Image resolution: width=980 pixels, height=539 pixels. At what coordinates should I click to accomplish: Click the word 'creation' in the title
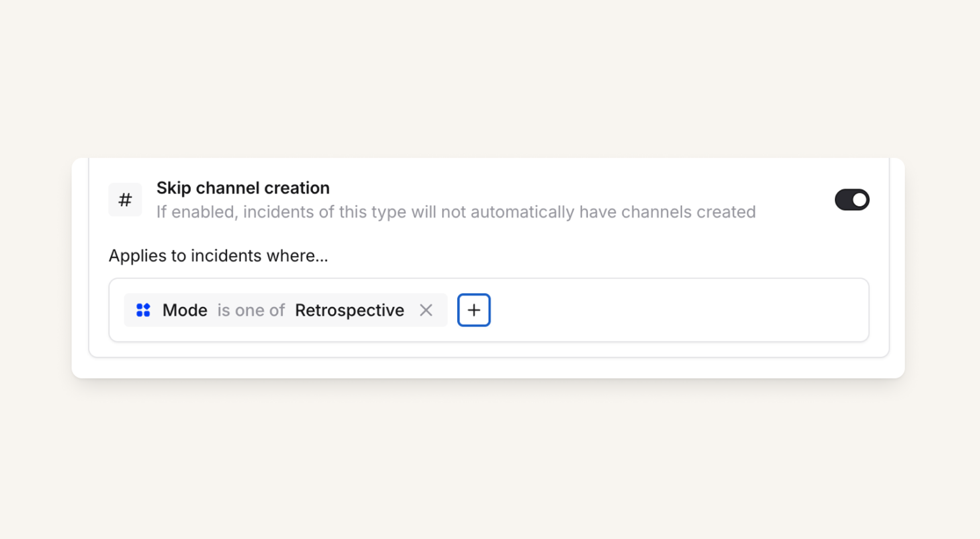point(296,188)
